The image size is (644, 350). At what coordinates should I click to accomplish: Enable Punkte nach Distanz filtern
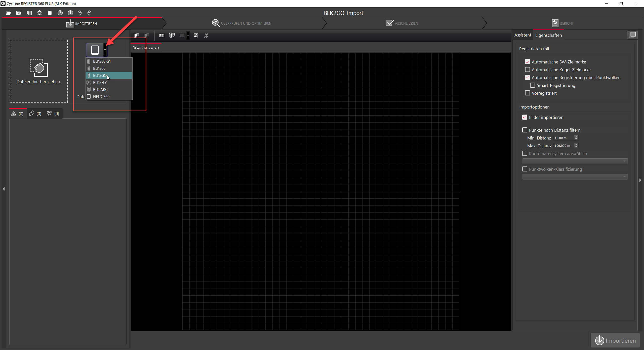[x=525, y=130]
